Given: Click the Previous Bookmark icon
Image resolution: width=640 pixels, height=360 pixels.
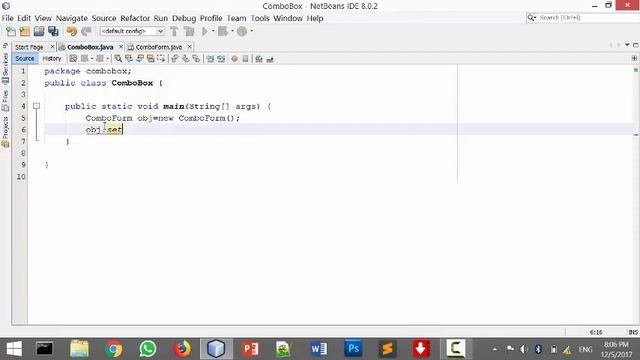Looking at the screenshot, I should (x=175, y=59).
